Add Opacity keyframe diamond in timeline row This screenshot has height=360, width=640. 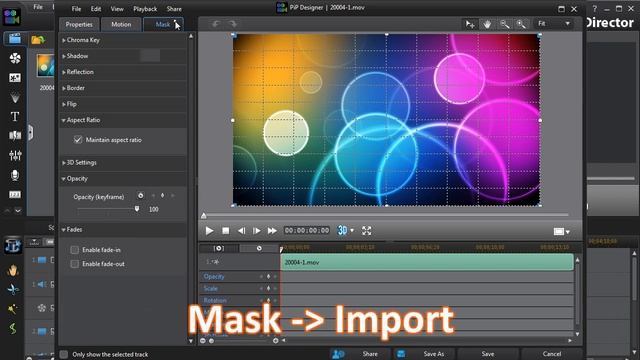[269, 276]
